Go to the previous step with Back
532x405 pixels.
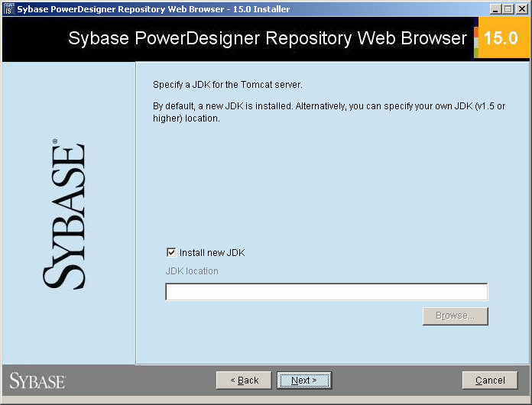click(244, 381)
